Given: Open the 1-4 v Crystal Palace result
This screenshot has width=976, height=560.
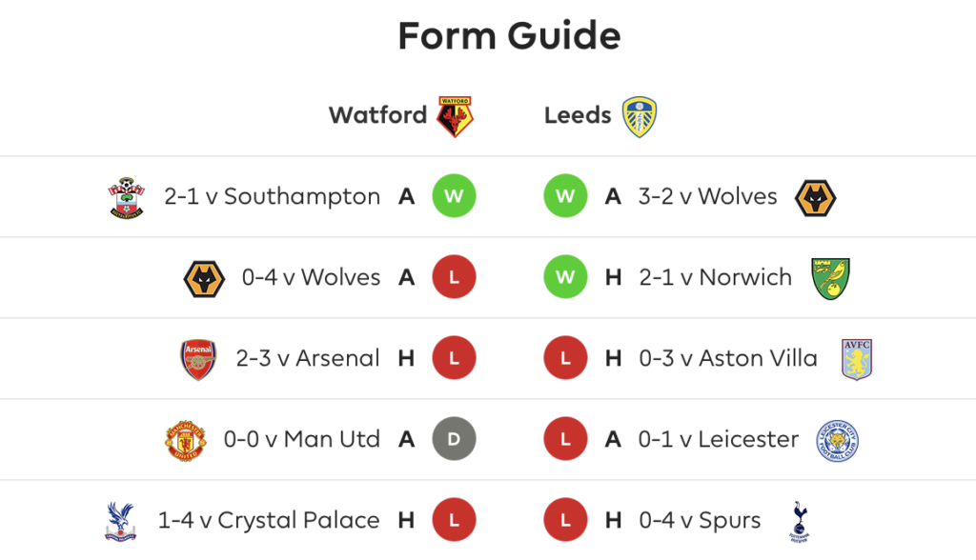Looking at the screenshot, I should pos(269,520).
